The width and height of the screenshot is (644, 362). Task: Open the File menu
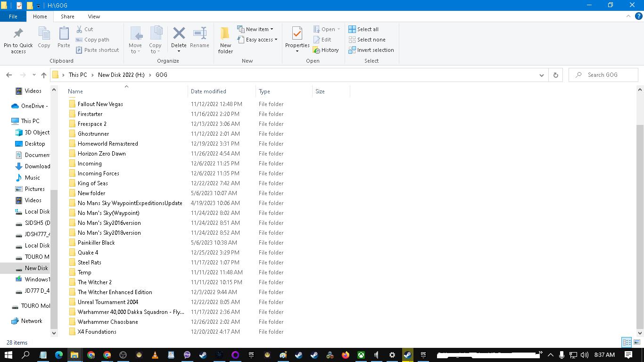[x=13, y=16]
